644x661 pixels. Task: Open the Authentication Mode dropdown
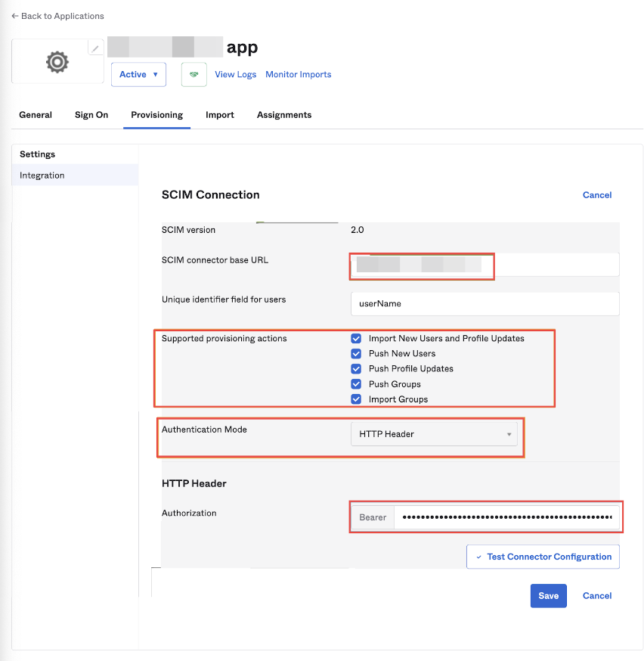[x=434, y=434]
